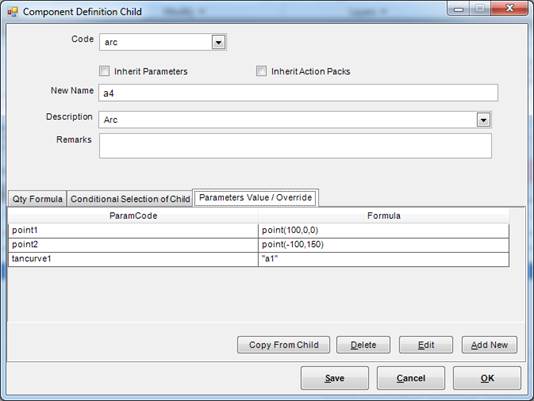Close the Component Definition Child dialog

click(509, 9)
